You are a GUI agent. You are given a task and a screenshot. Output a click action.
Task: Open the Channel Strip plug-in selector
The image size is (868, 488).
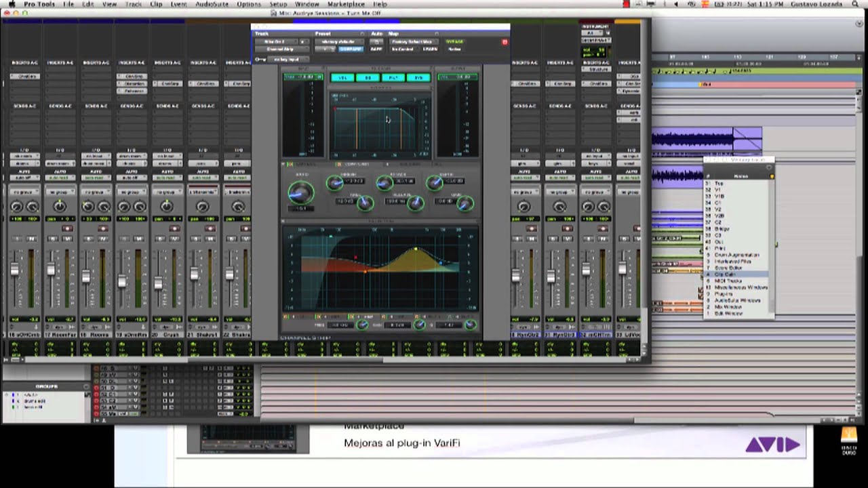point(282,49)
